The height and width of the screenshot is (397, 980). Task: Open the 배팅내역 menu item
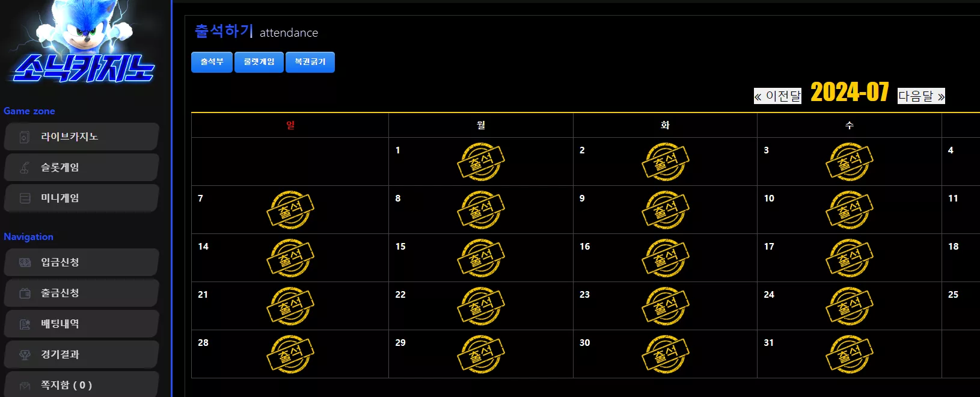pos(82,324)
